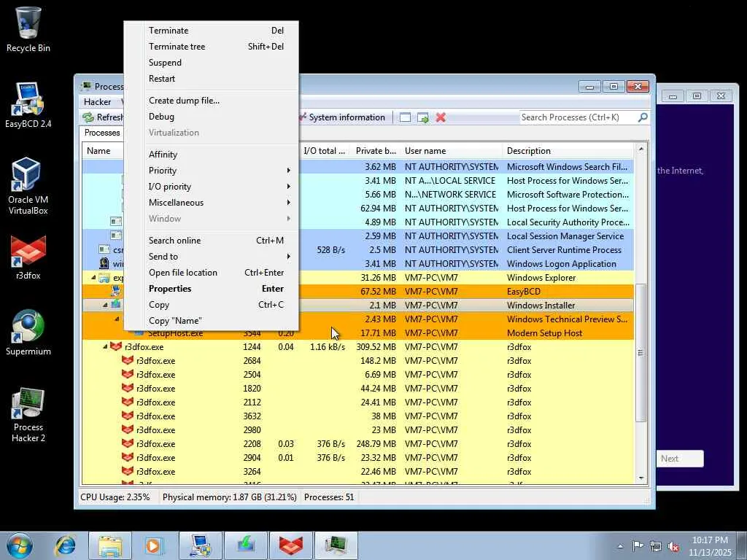Expand the Miscellaneous submenu

pos(211,203)
